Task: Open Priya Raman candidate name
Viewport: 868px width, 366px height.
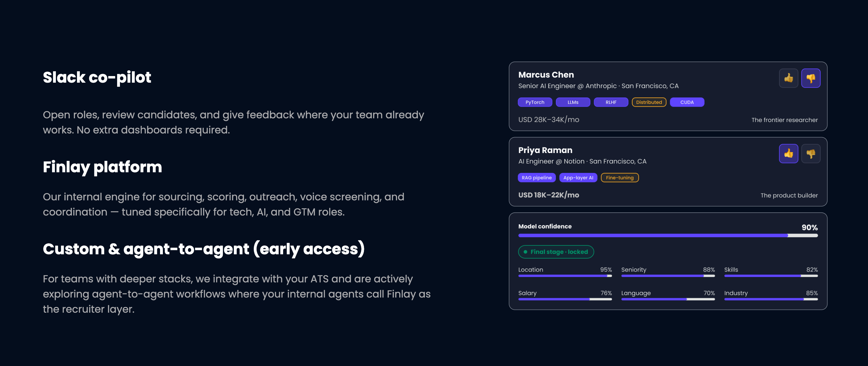Action: pos(545,150)
